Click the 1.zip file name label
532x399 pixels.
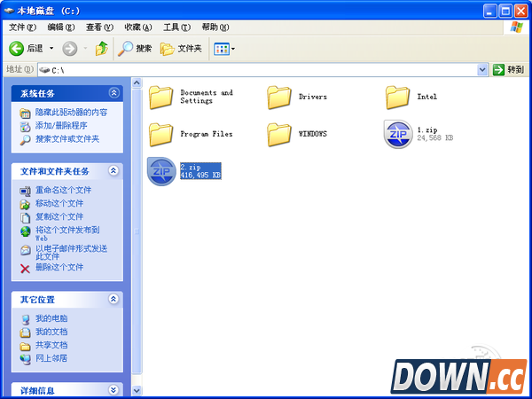pos(427,129)
